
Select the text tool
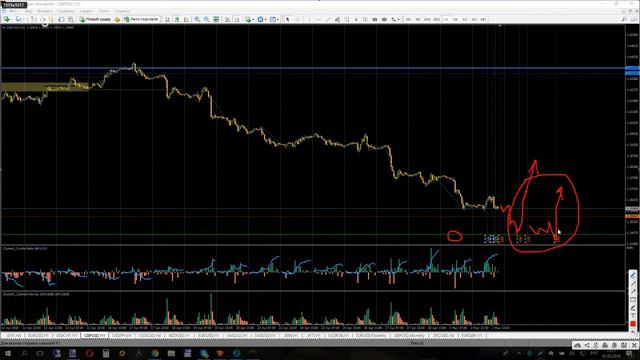coord(356,19)
